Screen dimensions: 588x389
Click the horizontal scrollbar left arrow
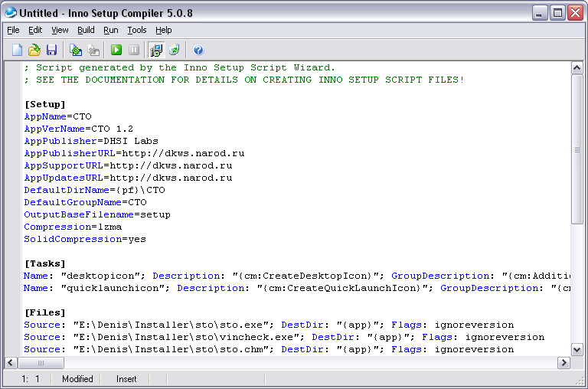(11, 363)
